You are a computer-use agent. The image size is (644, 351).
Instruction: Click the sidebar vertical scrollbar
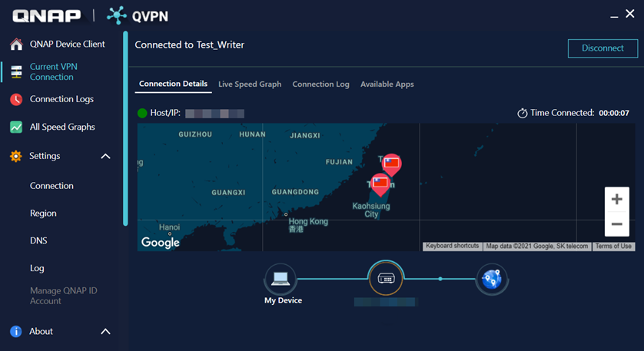tap(125, 128)
